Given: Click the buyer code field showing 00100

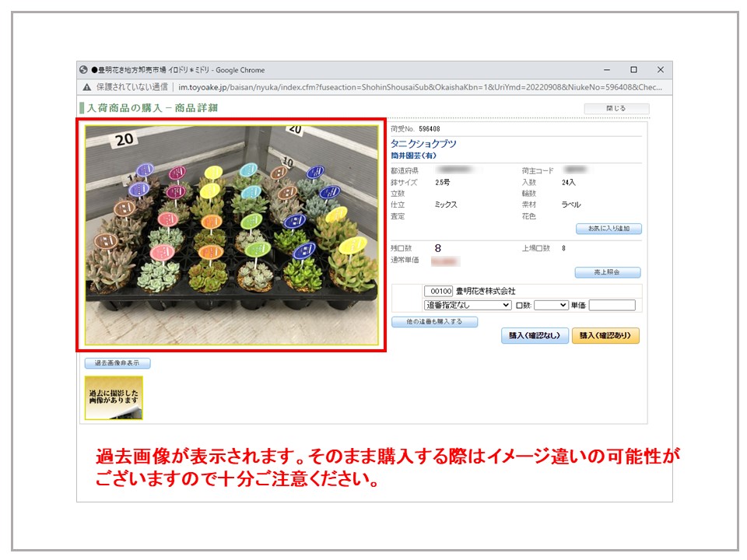Looking at the screenshot, I should (x=438, y=292).
